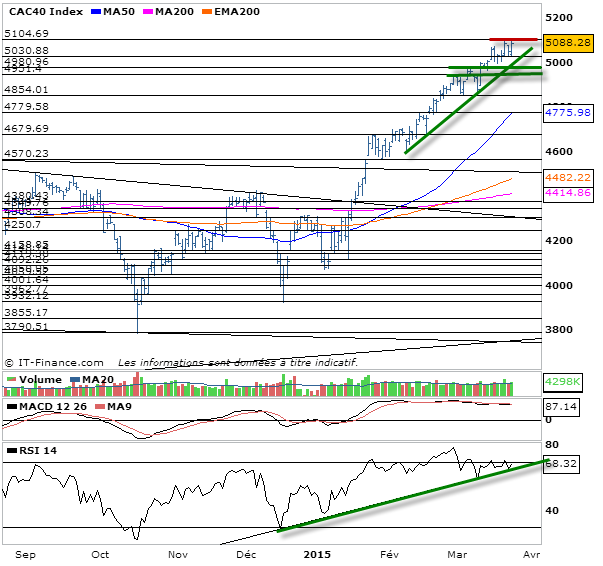Image resolution: width=603 pixels, height=566 pixels.
Task: Click the MACD 12 26 legend swatch
Action: point(12,409)
